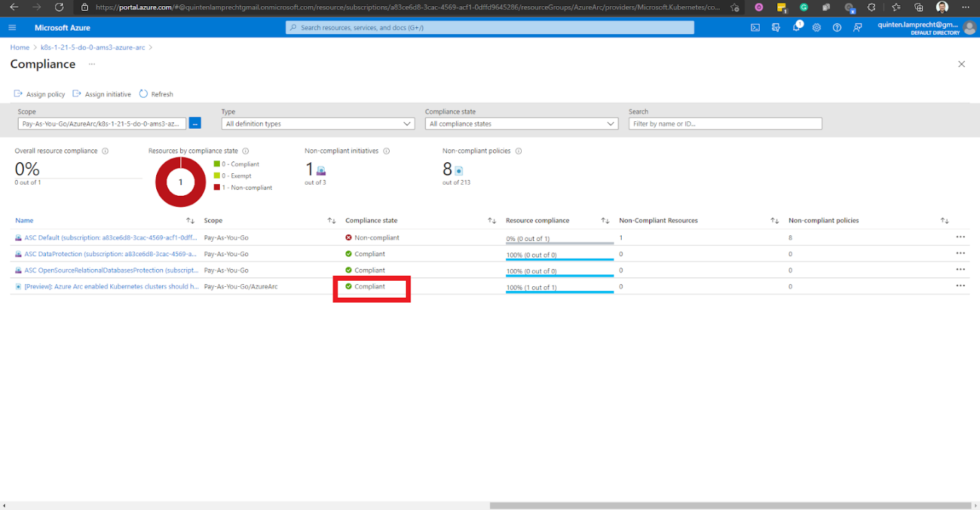
Task: Open the browser Favorites list
Action: (896, 7)
